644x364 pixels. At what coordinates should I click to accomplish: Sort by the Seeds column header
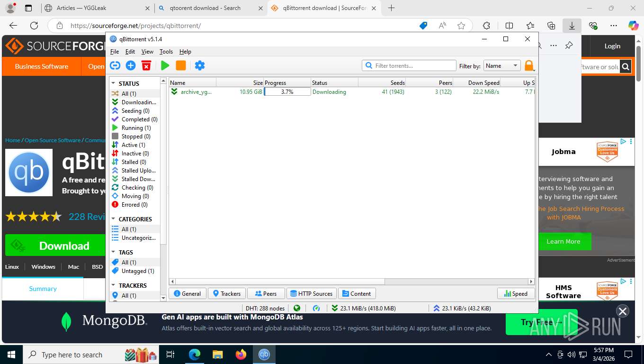pos(382,83)
